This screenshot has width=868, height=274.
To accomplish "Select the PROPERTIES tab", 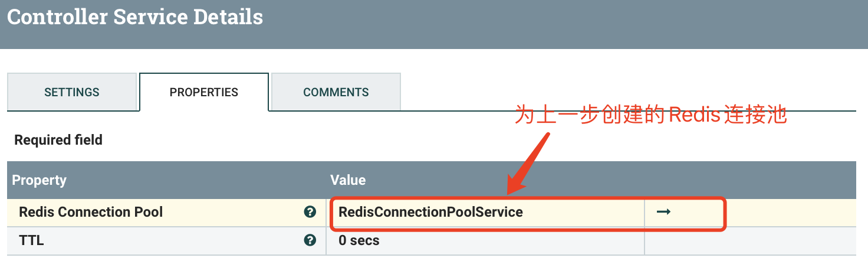I will click(204, 92).
